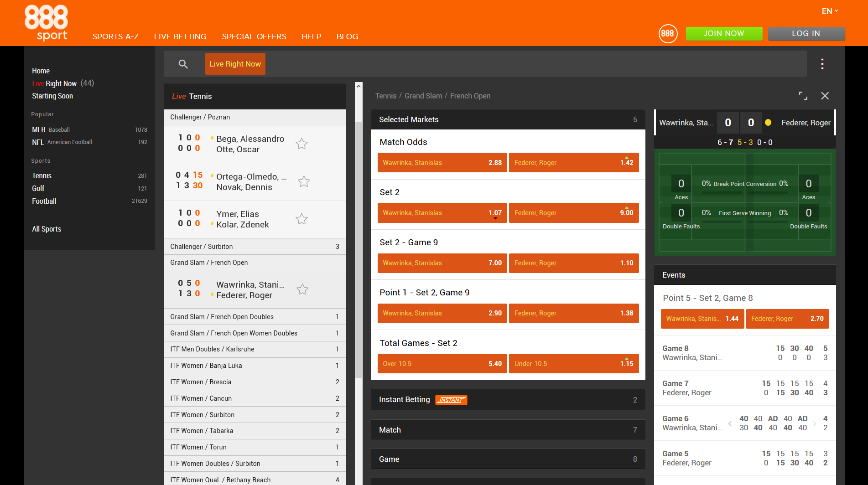868x485 pixels.
Task: Open NFL American Football link
Action: pyautogui.click(x=89, y=142)
